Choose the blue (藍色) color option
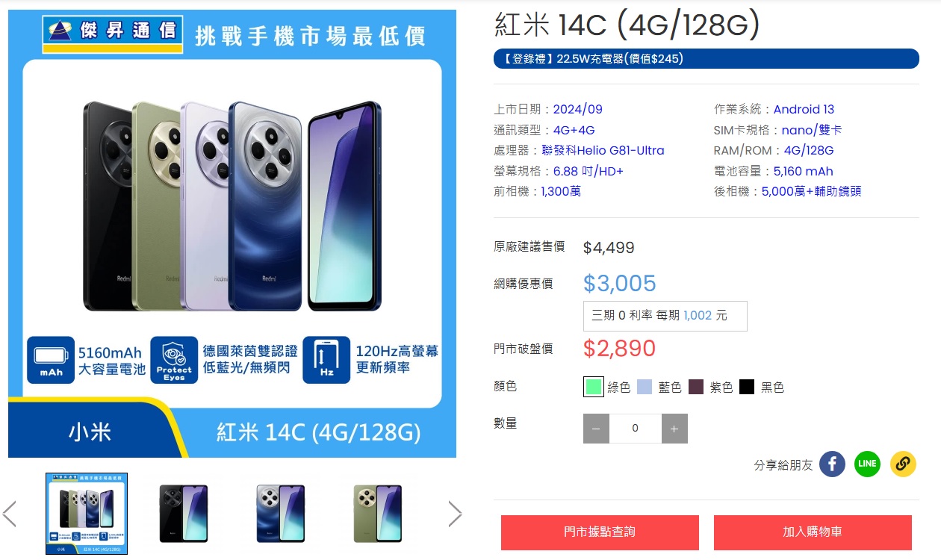This screenshot has width=941, height=560. [645, 387]
